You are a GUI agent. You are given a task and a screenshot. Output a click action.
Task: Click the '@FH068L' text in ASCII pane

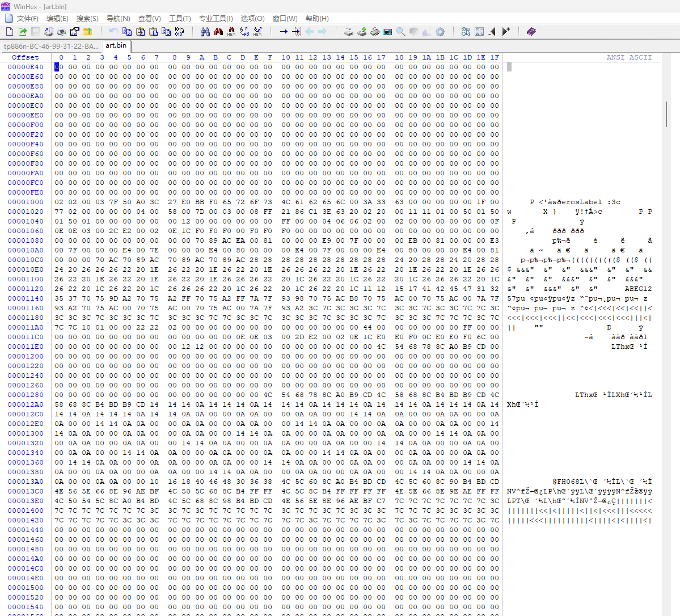coord(570,482)
